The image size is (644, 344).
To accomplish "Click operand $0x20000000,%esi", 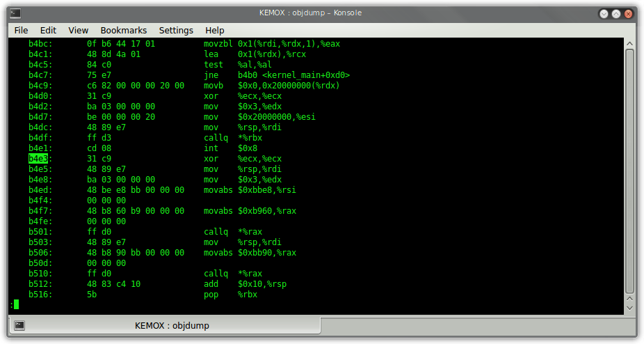I will pos(276,117).
